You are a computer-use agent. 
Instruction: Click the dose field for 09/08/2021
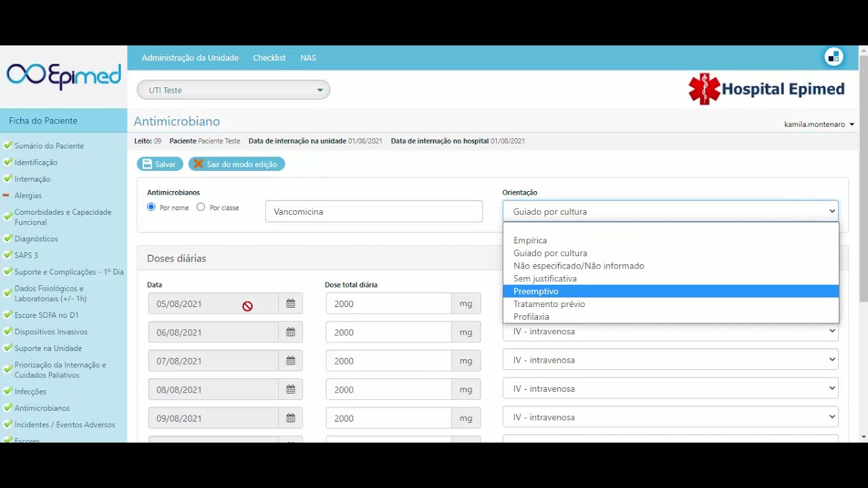tap(389, 418)
